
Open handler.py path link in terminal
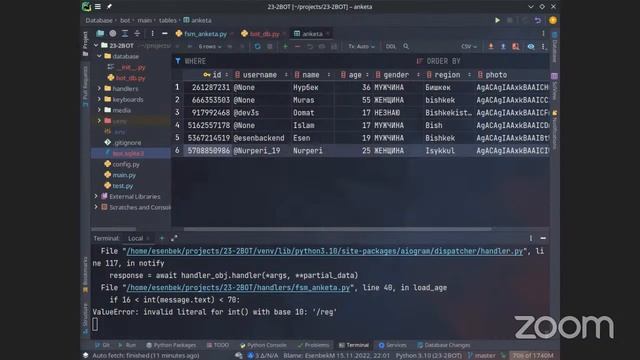coord(325,251)
